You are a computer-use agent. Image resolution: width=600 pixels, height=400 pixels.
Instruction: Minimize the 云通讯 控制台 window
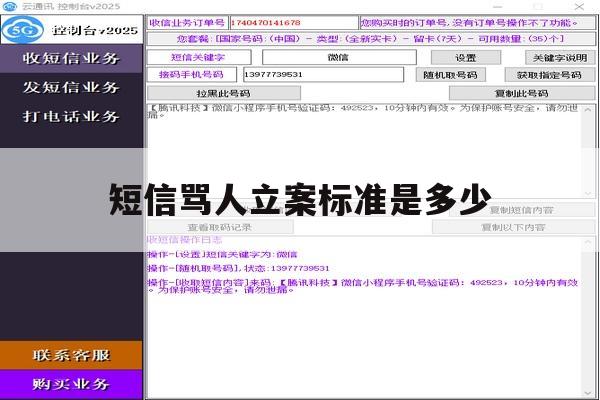[x=497, y=7]
